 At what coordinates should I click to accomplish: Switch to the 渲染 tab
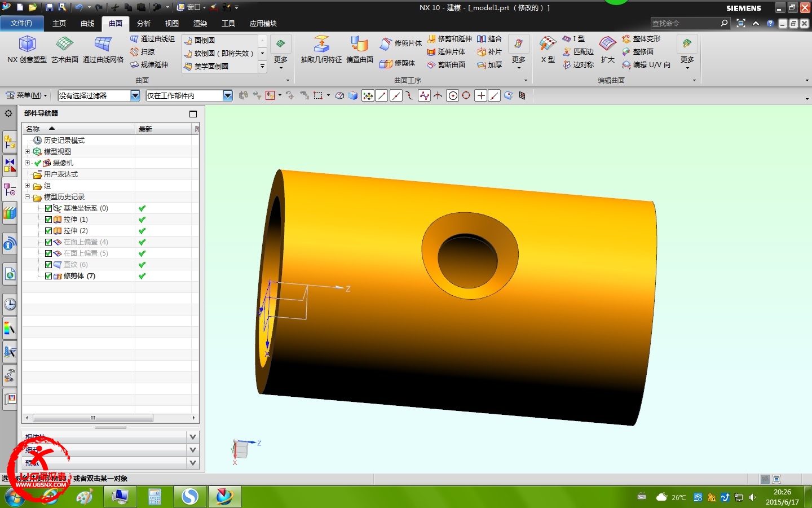click(200, 23)
